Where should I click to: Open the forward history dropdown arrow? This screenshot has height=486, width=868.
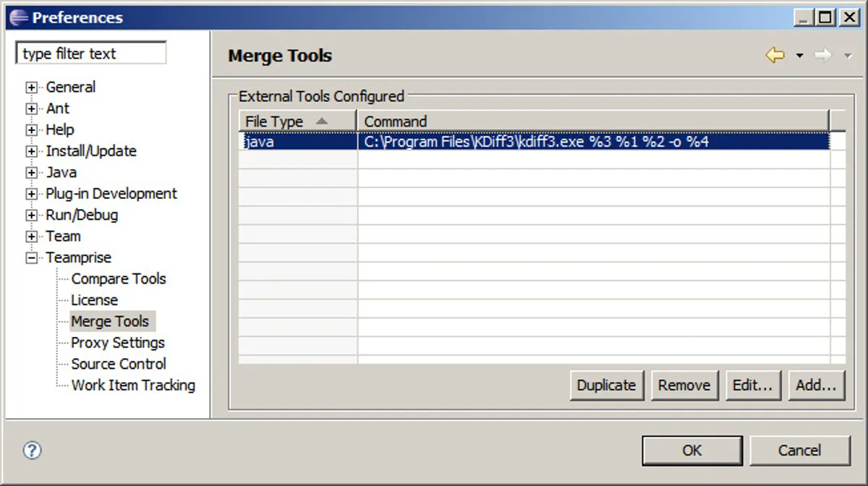[847, 56]
